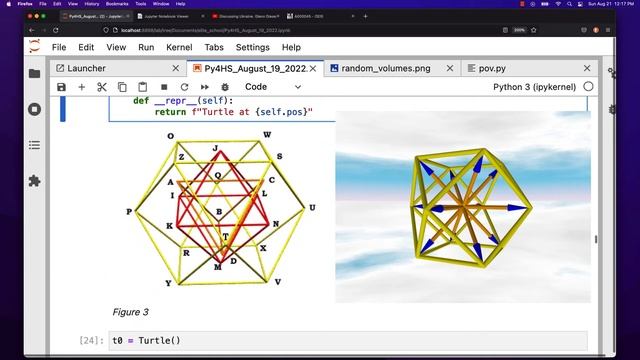Image resolution: width=640 pixels, height=360 pixels.
Task: Show running terminals and kernels panel
Action: 35,109
